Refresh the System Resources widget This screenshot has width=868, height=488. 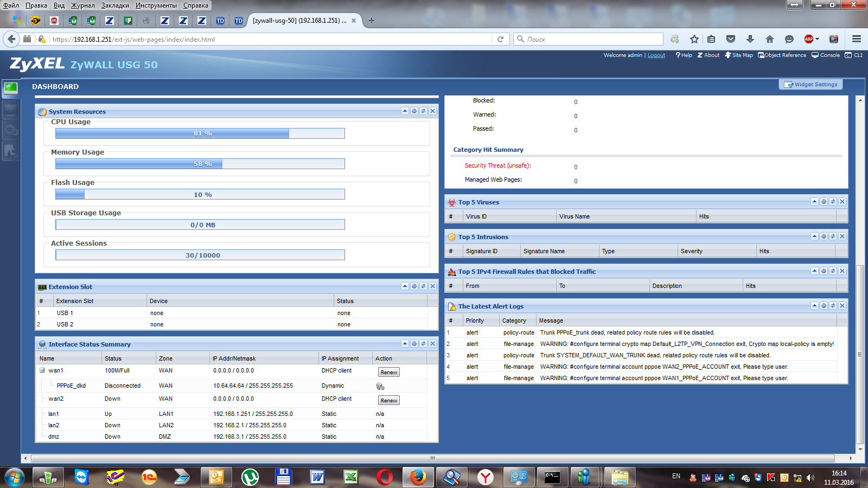tap(423, 111)
